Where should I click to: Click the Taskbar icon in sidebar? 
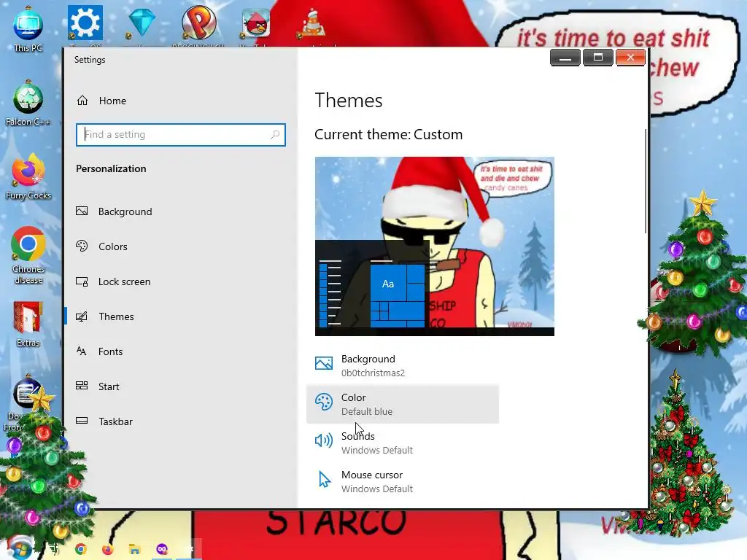click(x=82, y=421)
